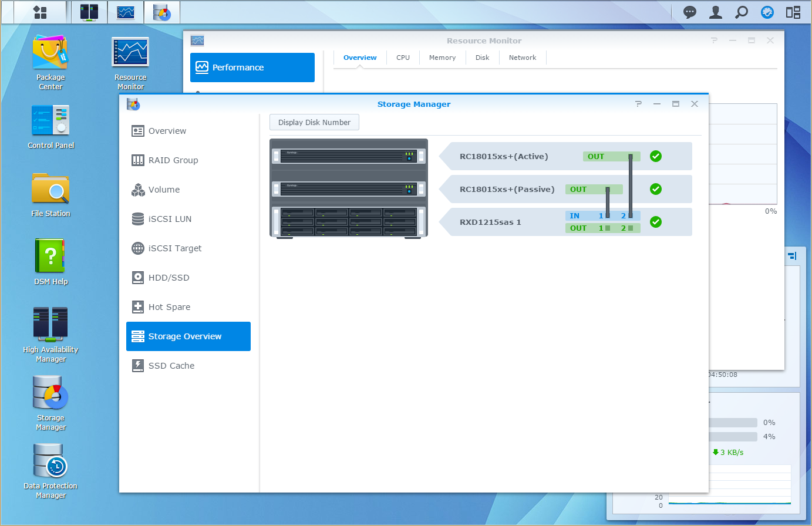
Task: Select iSCSI Target in sidebar
Action: pyautogui.click(x=188, y=248)
